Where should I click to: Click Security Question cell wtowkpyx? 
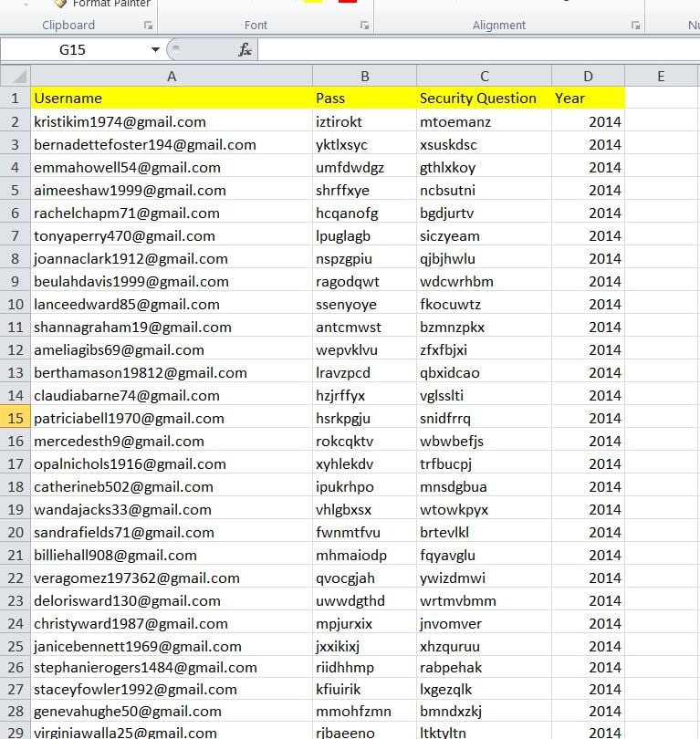pos(484,509)
